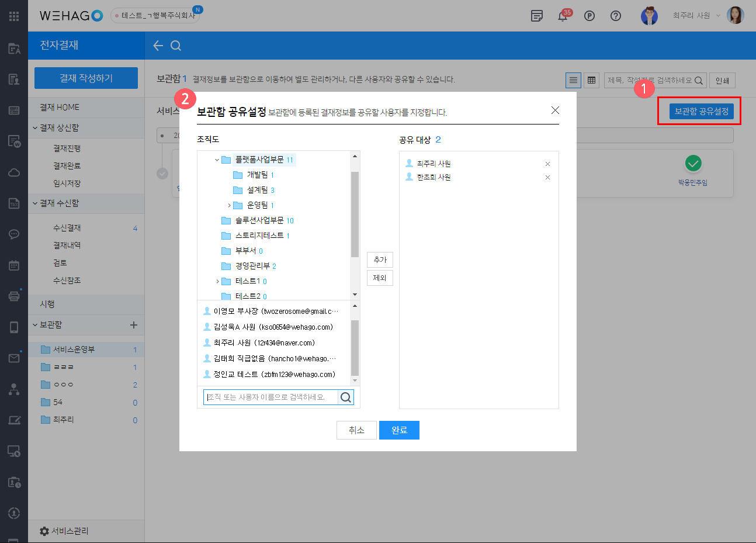The height and width of the screenshot is (543, 756).
Task: Click the search magnifier in organization search box
Action: (346, 397)
